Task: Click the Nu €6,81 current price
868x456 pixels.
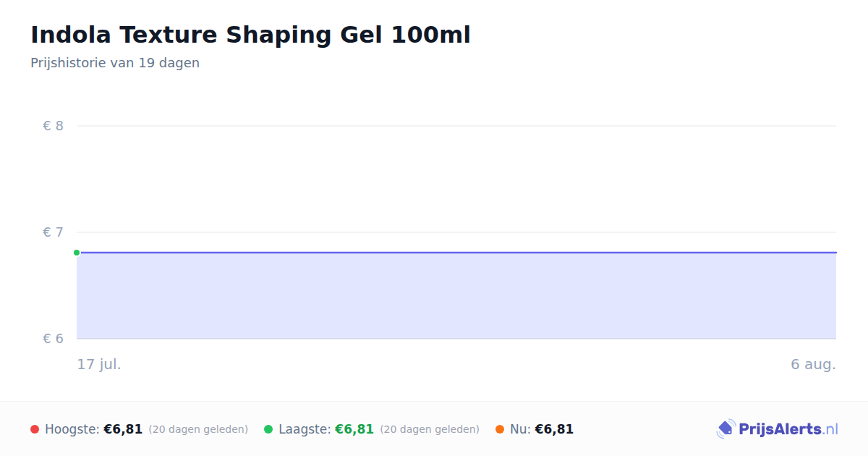Action: click(554, 429)
